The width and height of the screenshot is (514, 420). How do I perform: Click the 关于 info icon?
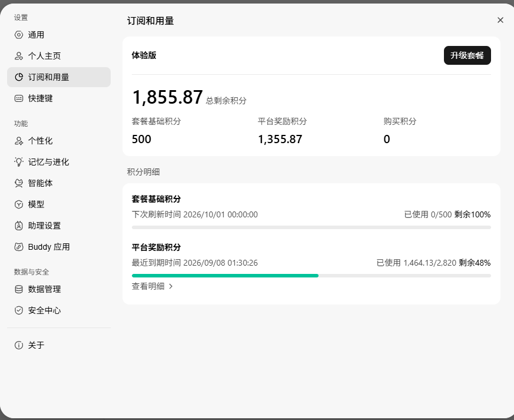pyautogui.click(x=19, y=345)
